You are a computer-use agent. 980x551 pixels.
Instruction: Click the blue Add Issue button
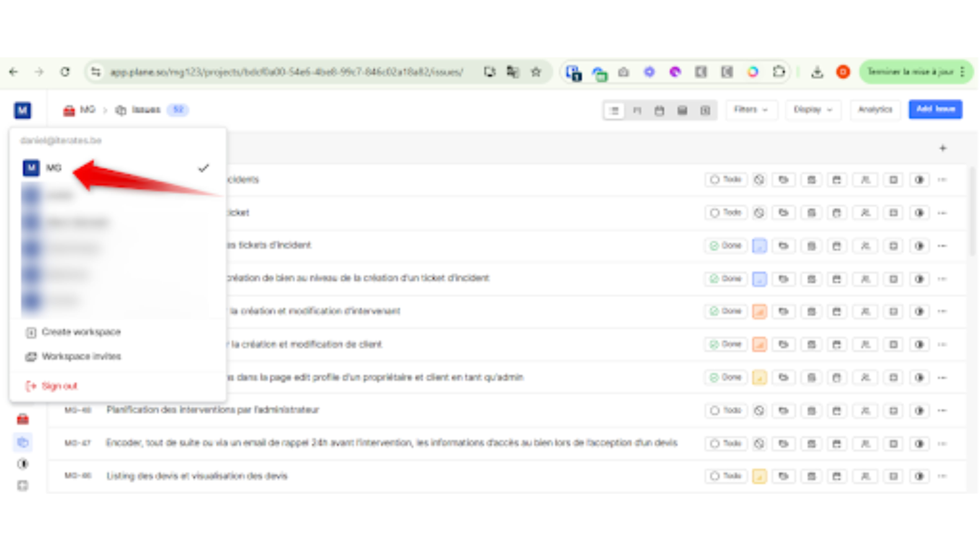tap(935, 110)
